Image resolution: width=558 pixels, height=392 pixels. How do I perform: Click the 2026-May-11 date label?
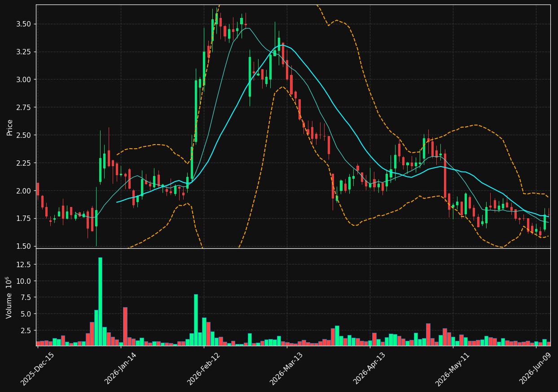point(452,369)
